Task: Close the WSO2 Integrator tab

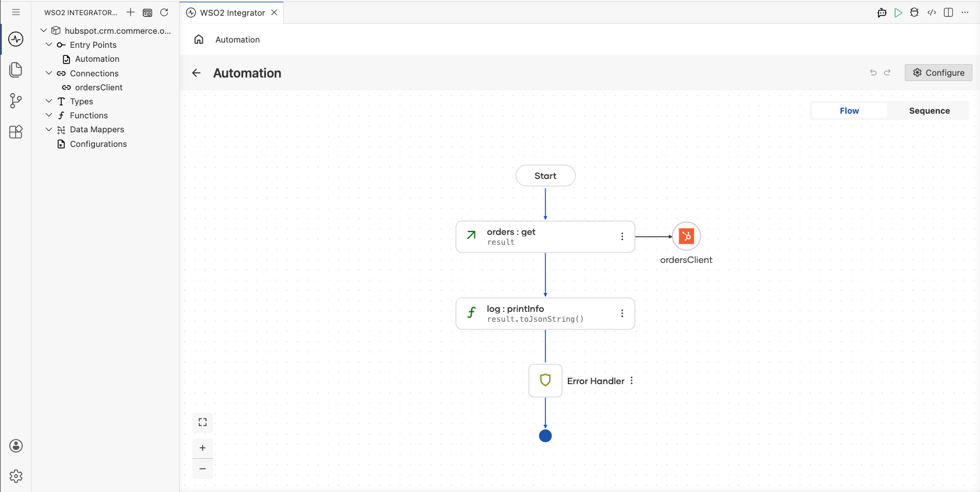Action: click(274, 12)
